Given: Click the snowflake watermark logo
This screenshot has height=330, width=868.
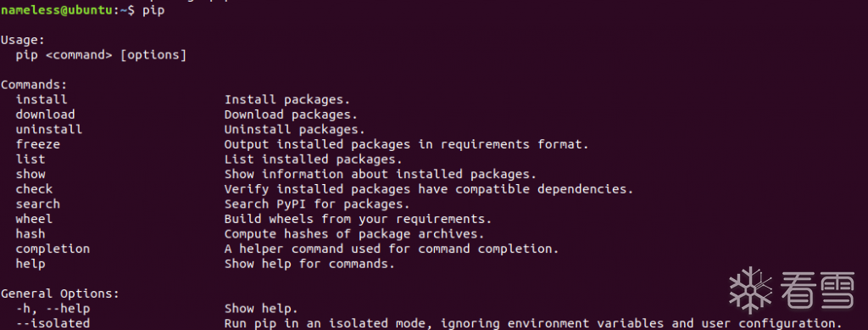Looking at the screenshot, I should pos(751,291).
